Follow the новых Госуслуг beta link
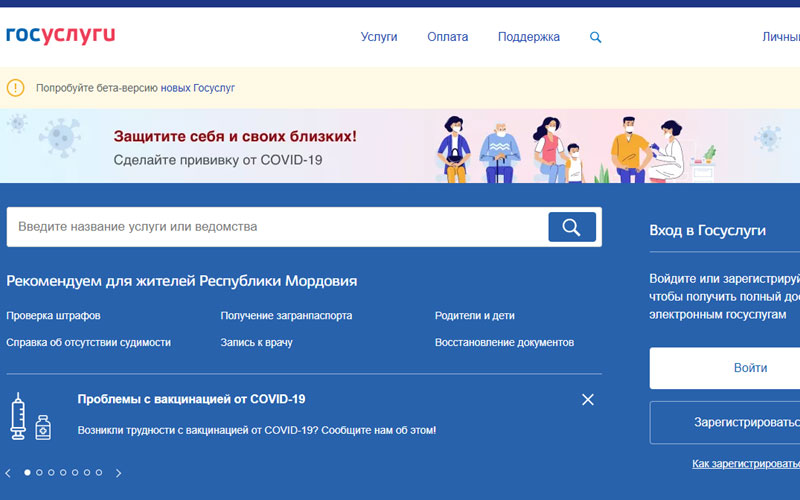The image size is (800, 500). coord(197,88)
